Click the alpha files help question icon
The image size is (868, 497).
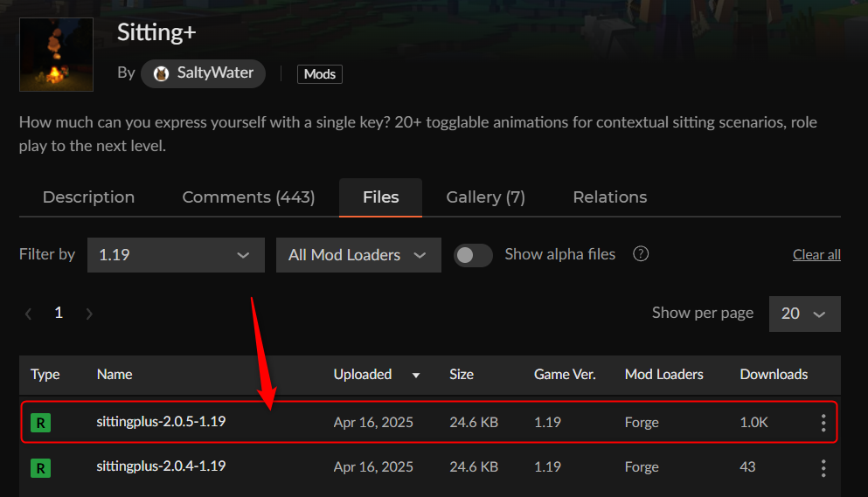(641, 254)
